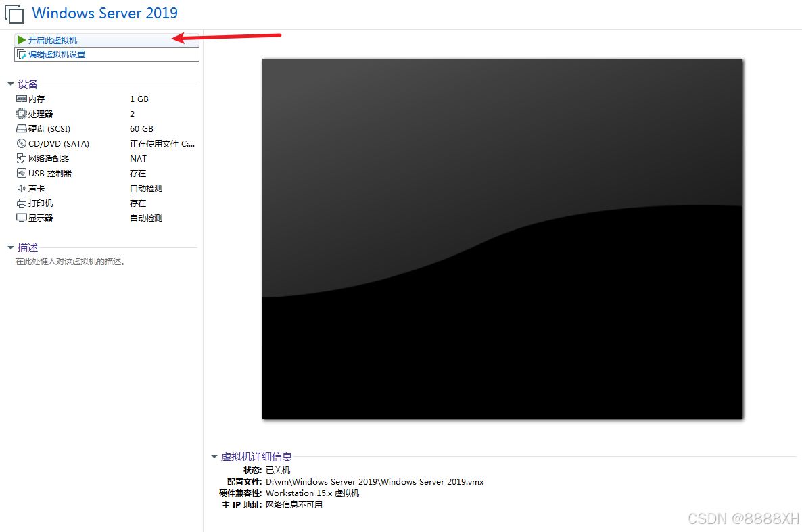Click the NAT network adapter value
This screenshot has height=532, width=802.
point(138,159)
